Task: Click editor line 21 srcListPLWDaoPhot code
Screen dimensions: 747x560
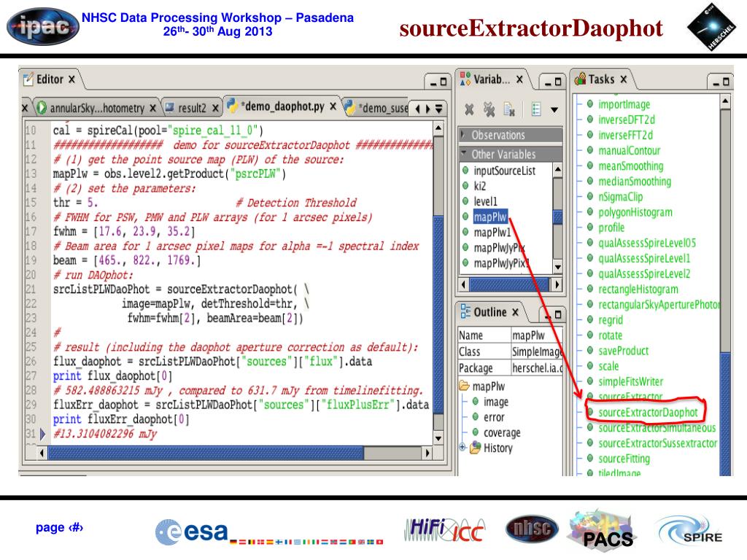Action: (x=181, y=289)
